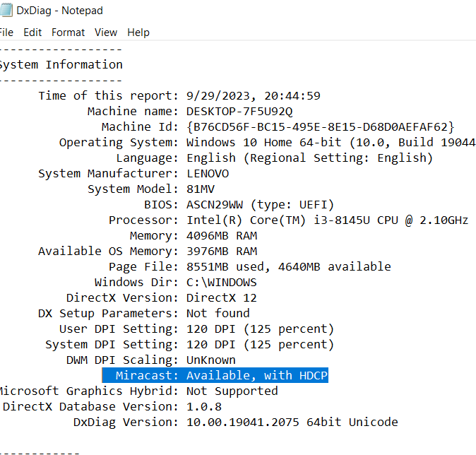Place cursor at LENOVO manufacturer value
This screenshot has width=476, height=455.
[208, 174]
